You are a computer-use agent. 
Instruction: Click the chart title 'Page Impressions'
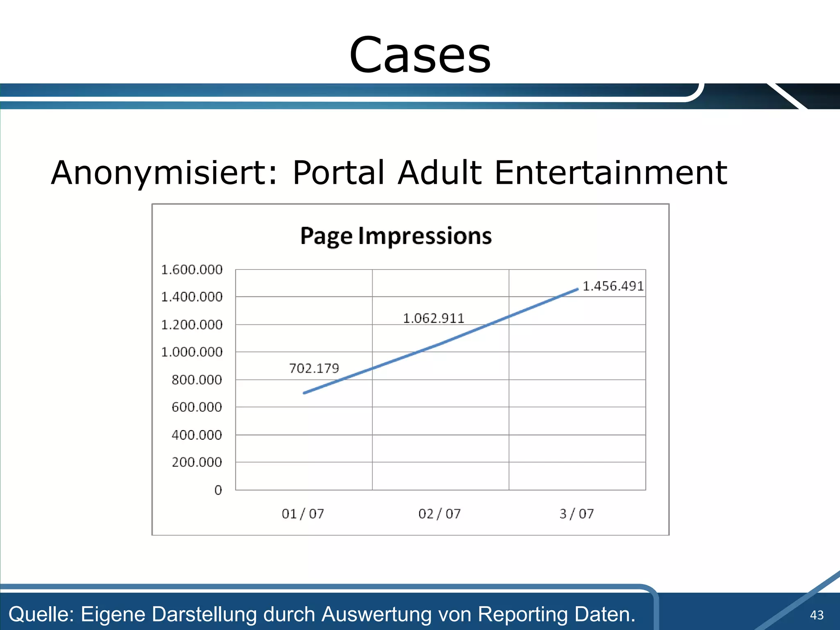click(396, 236)
